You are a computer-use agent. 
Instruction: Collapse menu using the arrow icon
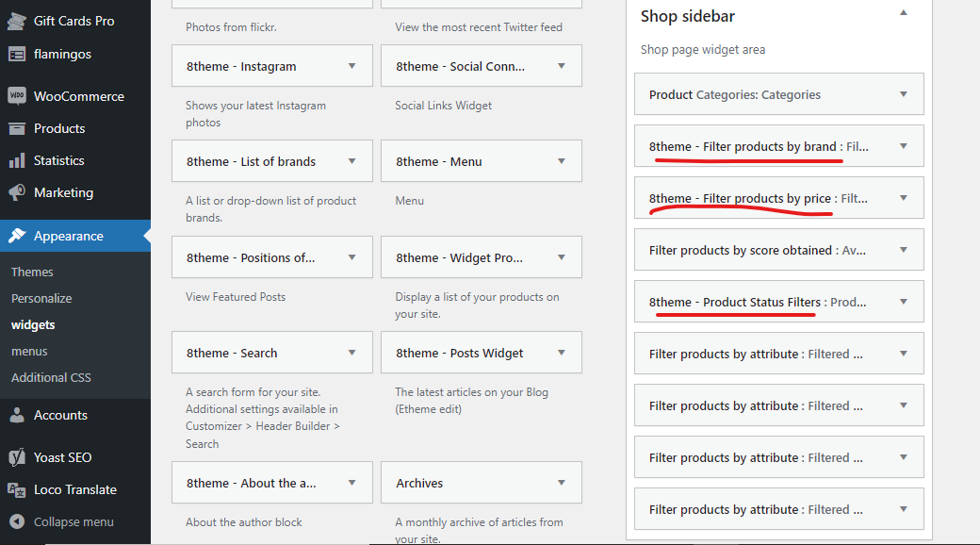point(17,521)
